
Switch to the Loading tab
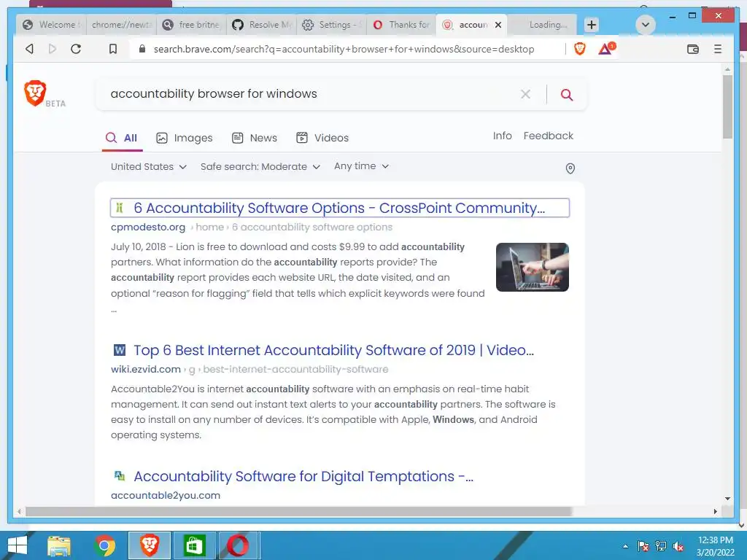542,25
